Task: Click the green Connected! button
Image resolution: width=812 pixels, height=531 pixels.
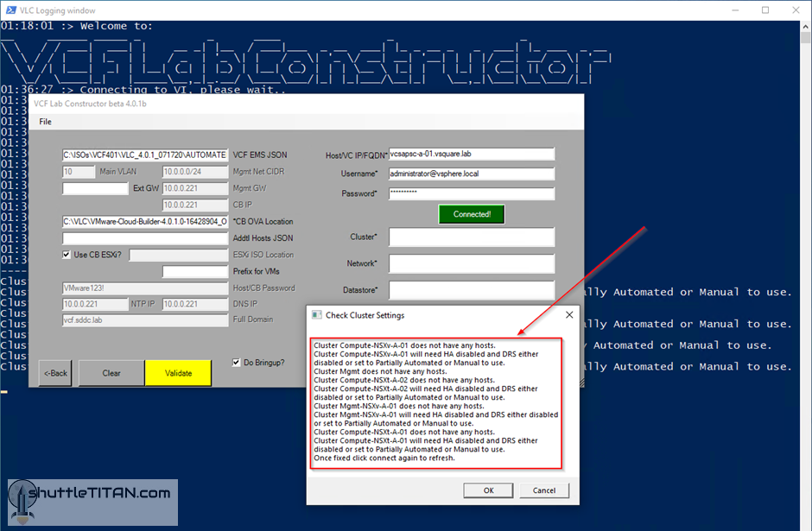Action: click(472, 214)
